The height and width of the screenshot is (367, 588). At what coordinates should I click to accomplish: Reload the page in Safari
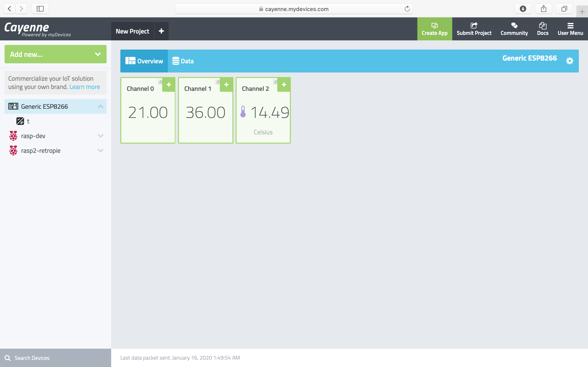point(407,9)
